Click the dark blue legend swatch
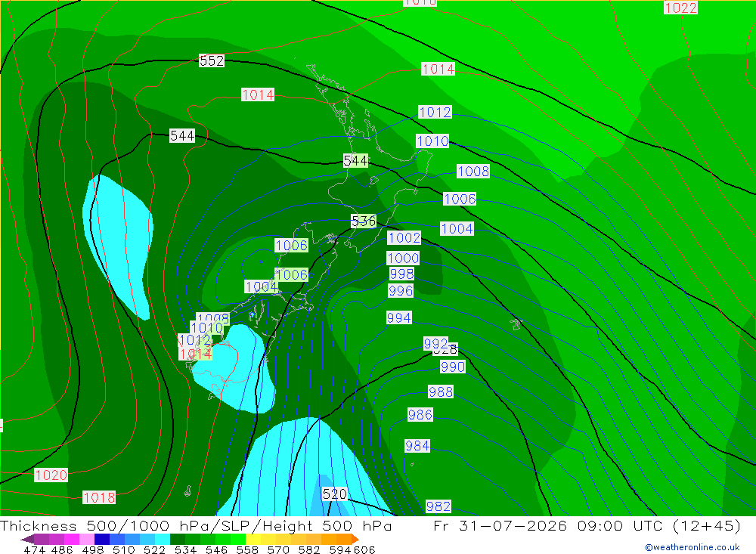Viewport: 756px width, 554px height. coord(102,539)
